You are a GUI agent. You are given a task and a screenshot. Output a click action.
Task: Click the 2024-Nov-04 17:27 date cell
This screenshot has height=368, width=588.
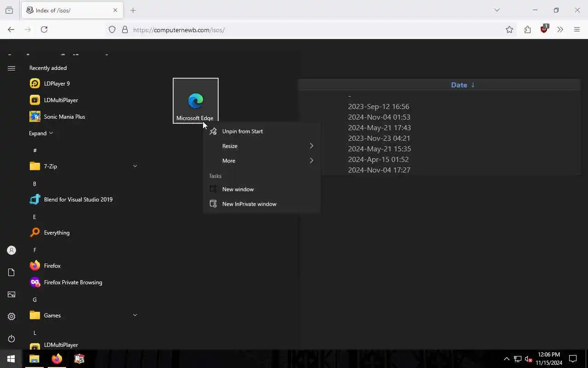coord(379,170)
